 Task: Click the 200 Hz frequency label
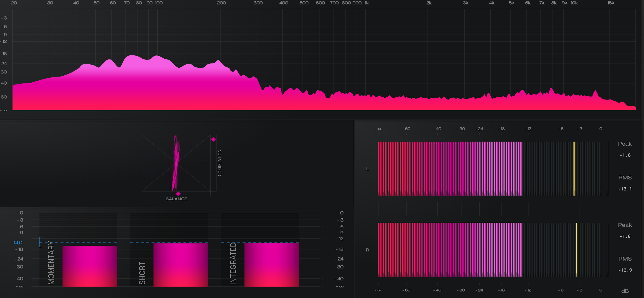(x=221, y=3)
